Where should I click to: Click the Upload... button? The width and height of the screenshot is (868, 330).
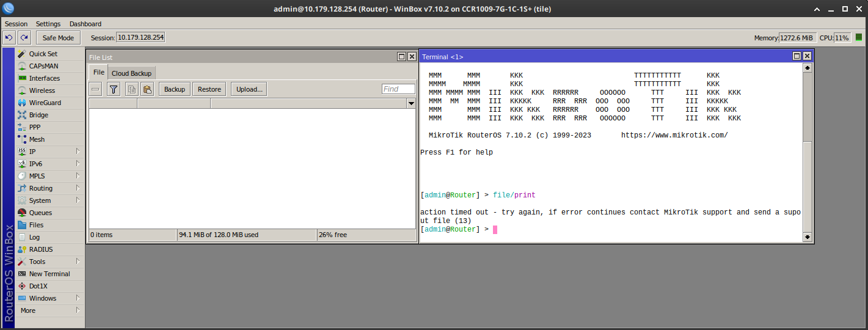pyautogui.click(x=249, y=89)
